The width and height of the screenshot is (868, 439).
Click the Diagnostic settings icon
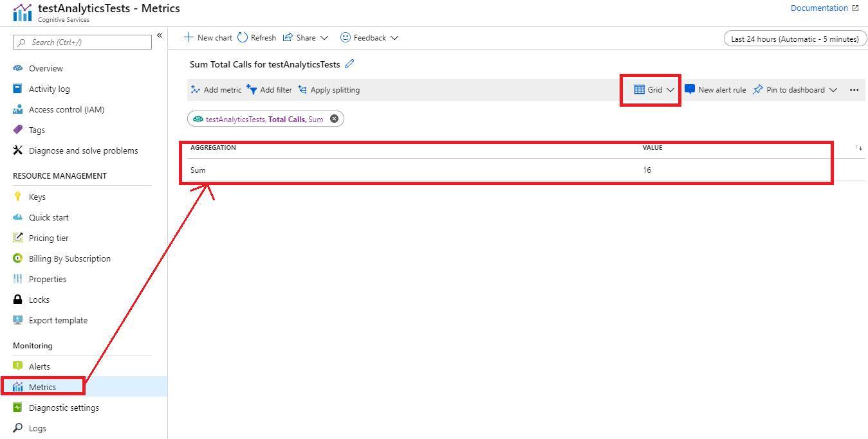17,408
